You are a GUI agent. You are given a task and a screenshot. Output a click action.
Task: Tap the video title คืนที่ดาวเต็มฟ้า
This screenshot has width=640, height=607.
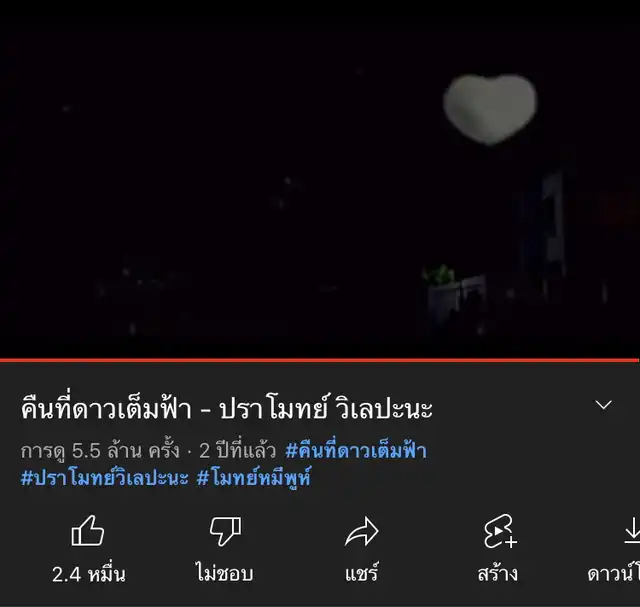coord(106,408)
